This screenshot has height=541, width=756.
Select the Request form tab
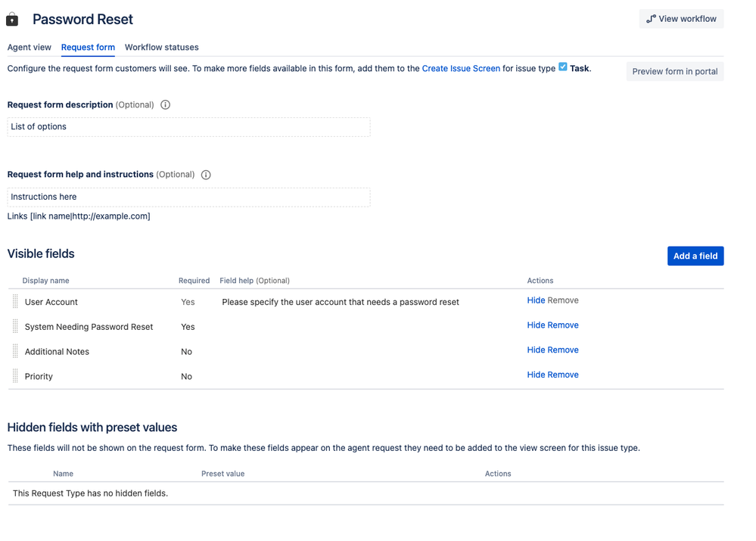tap(89, 48)
